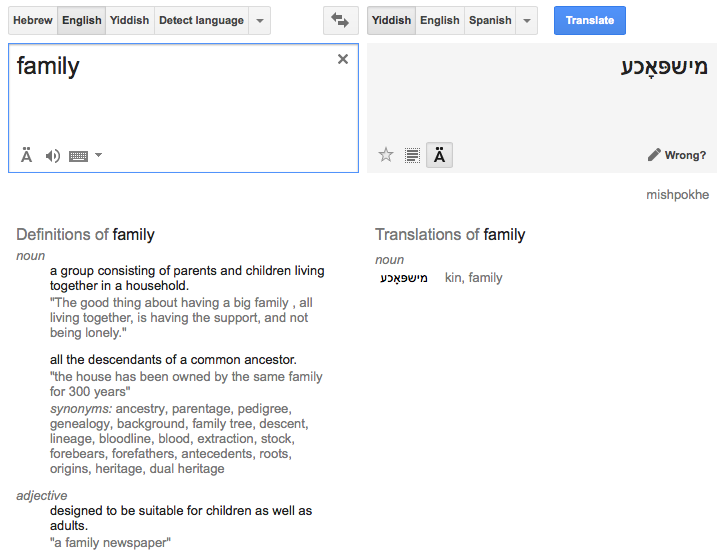Click the romanization 'mishpokhe'

(x=677, y=194)
